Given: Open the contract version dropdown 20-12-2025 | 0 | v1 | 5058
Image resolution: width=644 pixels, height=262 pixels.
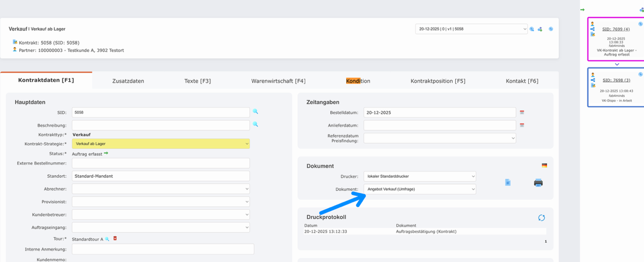Looking at the screenshot, I should pyautogui.click(x=471, y=29).
